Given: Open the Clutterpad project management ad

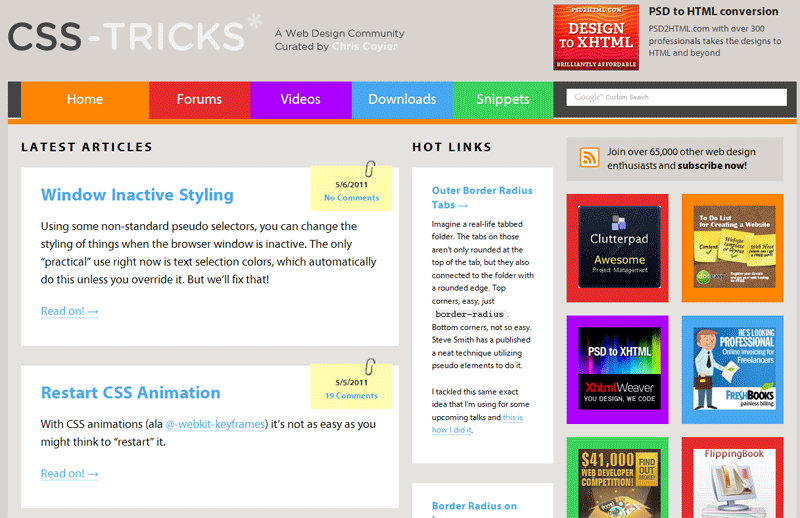Looking at the screenshot, I should [619, 248].
